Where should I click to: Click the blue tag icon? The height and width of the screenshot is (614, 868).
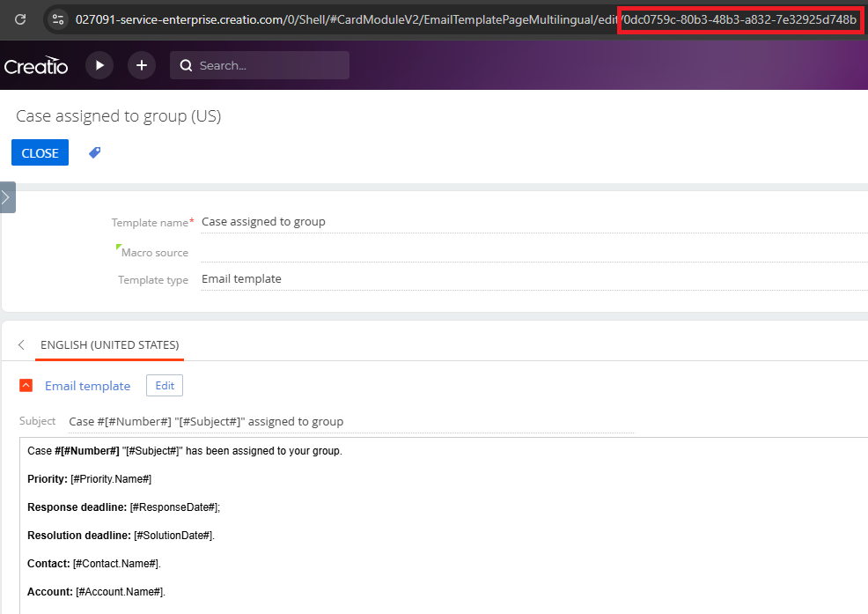pyautogui.click(x=95, y=152)
